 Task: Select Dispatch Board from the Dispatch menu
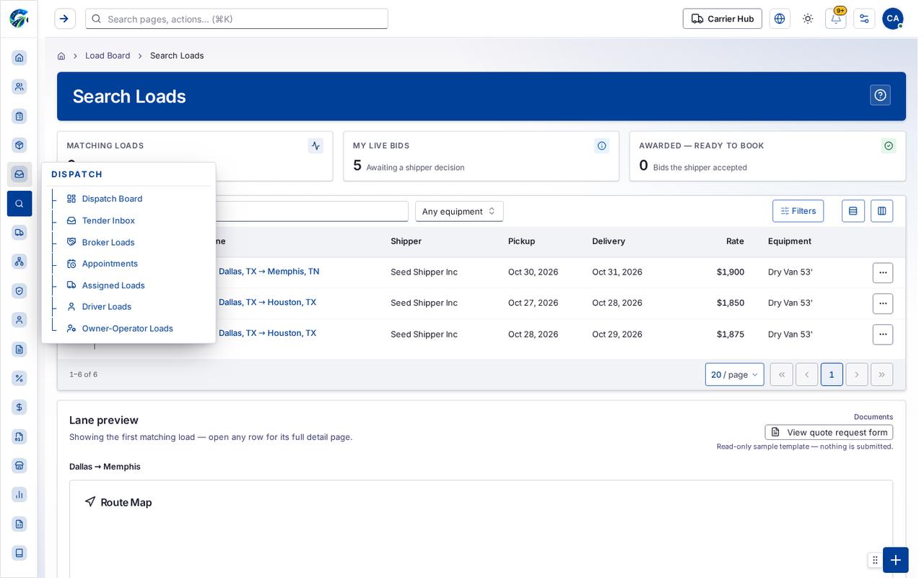pos(112,199)
